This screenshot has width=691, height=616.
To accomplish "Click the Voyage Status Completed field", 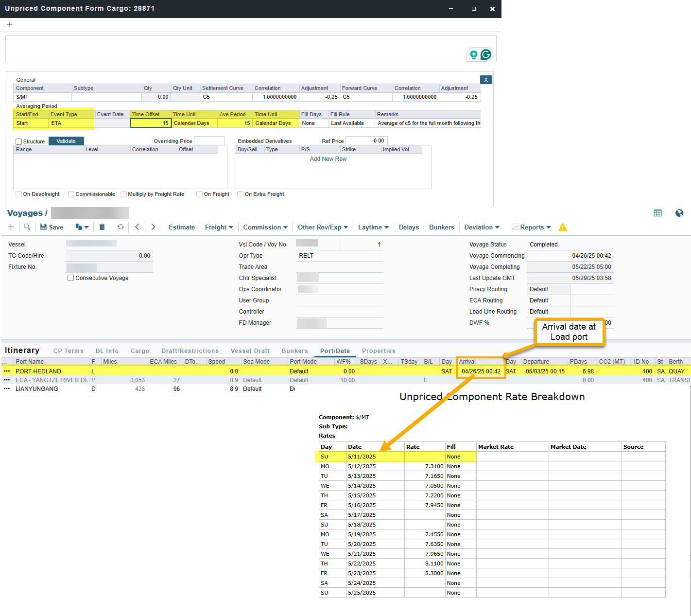I will tap(570, 245).
